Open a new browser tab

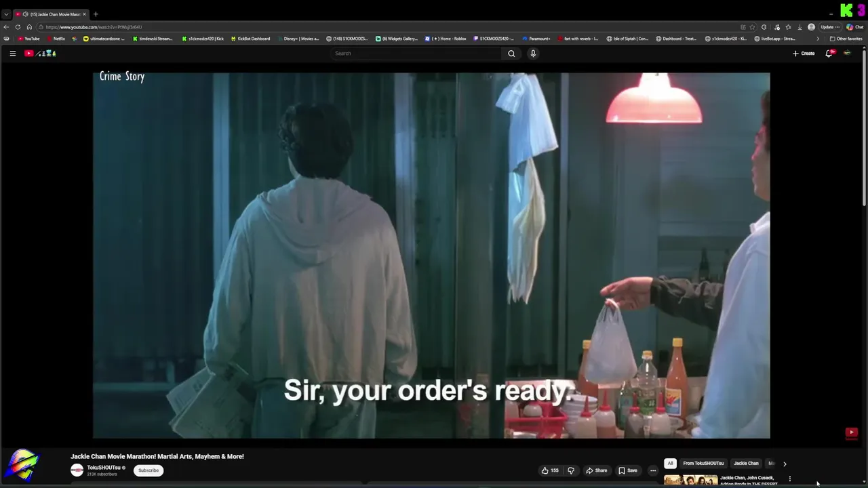[x=96, y=14]
